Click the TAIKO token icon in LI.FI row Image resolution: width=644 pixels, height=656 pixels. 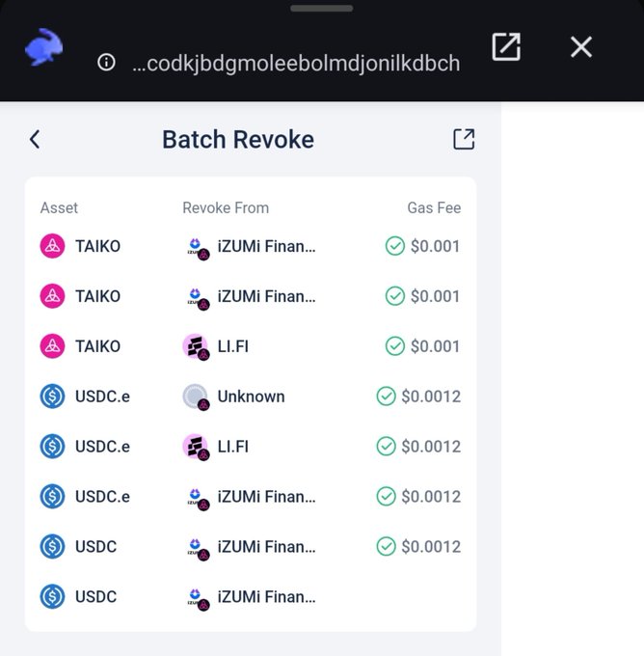pos(52,346)
